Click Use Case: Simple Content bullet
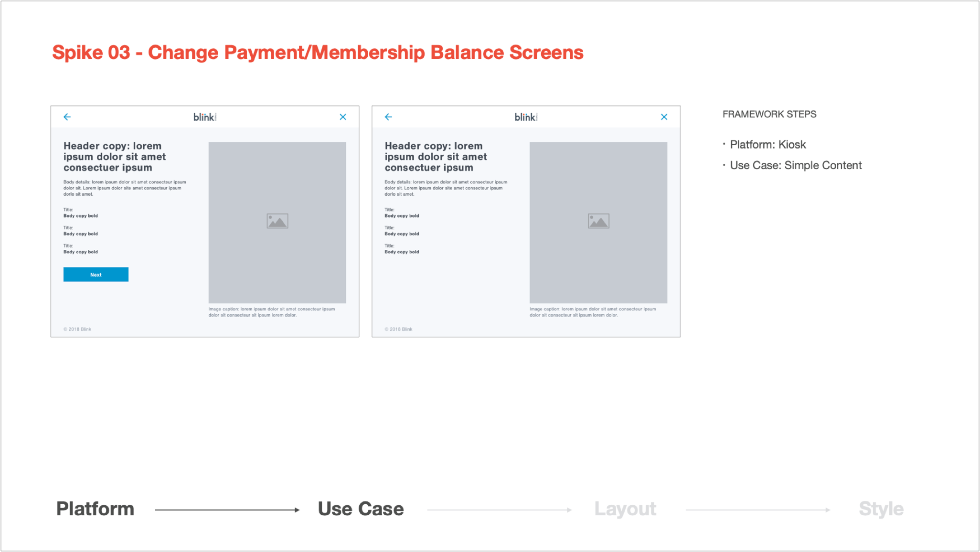 tap(795, 166)
